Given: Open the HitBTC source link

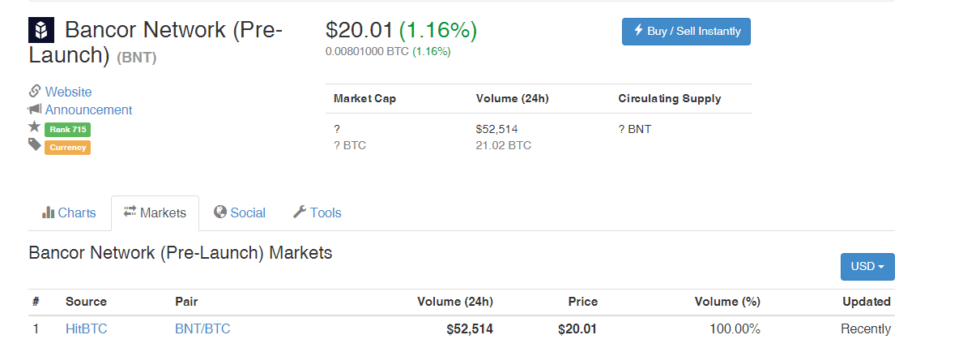Looking at the screenshot, I should pos(86,328).
